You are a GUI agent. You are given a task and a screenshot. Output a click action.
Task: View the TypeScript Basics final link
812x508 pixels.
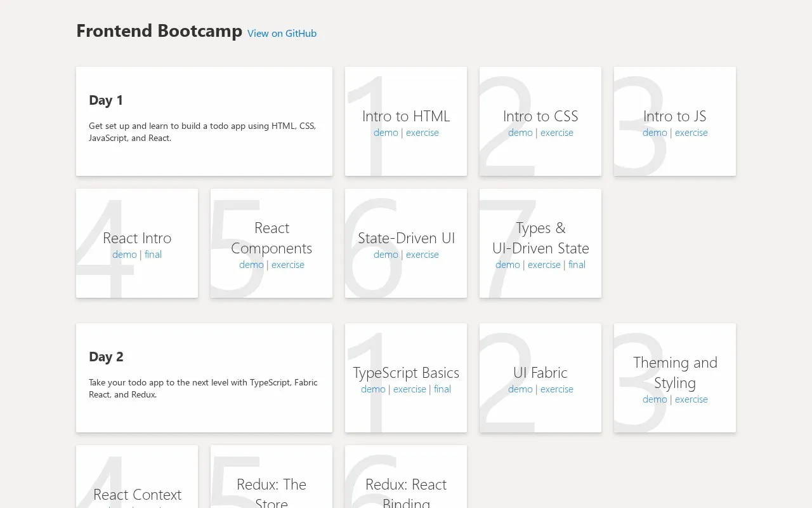click(x=442, y=389)
